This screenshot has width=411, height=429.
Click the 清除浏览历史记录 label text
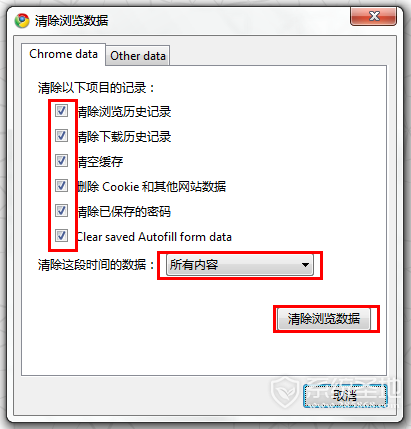coord(124,112)
